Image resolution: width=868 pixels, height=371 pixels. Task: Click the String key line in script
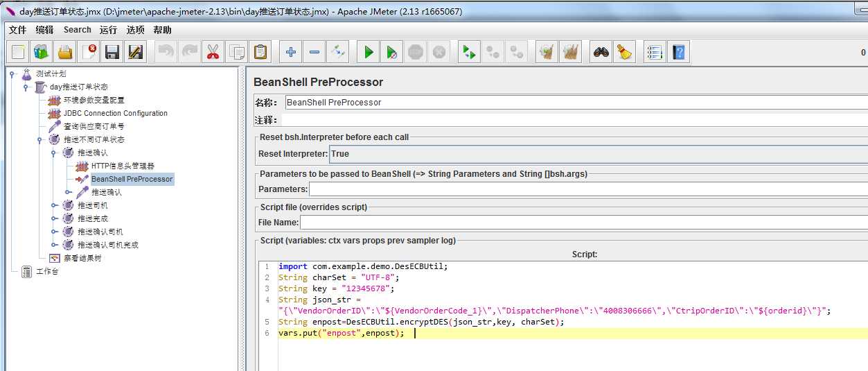tap(336, 288)
